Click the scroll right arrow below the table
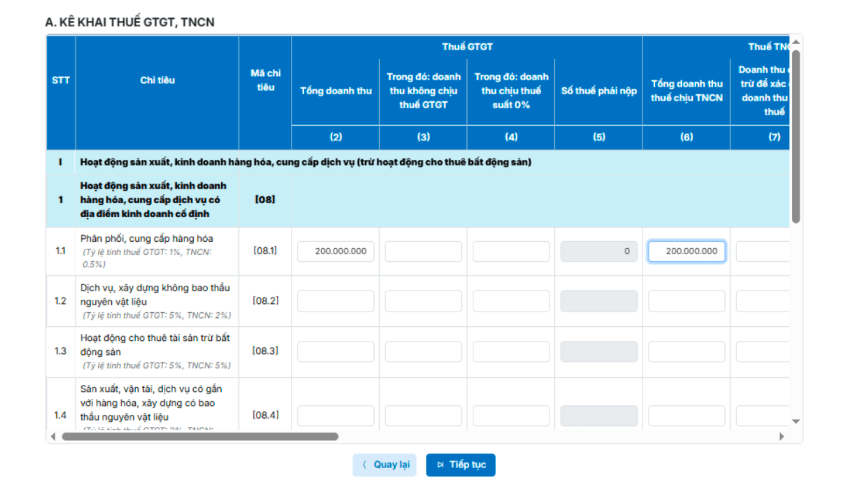The height and width of the screenshot is (489, 868). (782, 436)
